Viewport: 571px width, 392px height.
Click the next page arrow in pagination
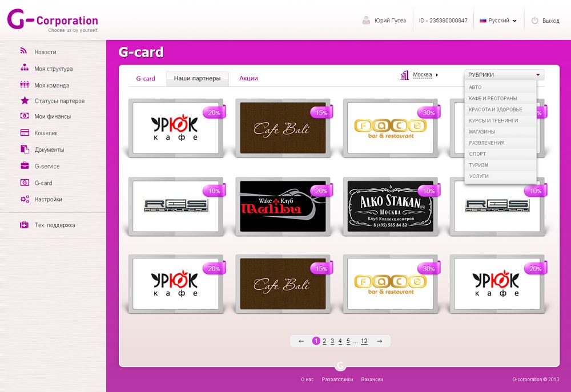tap(380, 341)
